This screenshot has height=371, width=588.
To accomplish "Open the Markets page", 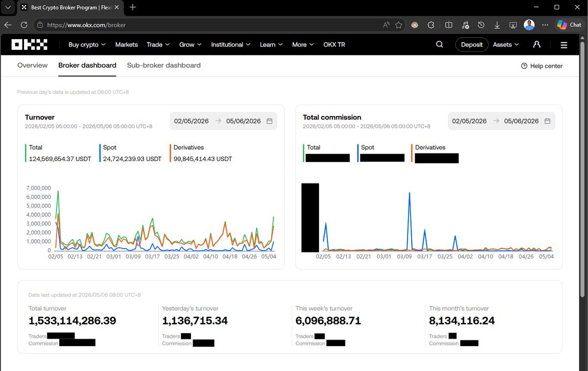I will click(x=126, y=45).
